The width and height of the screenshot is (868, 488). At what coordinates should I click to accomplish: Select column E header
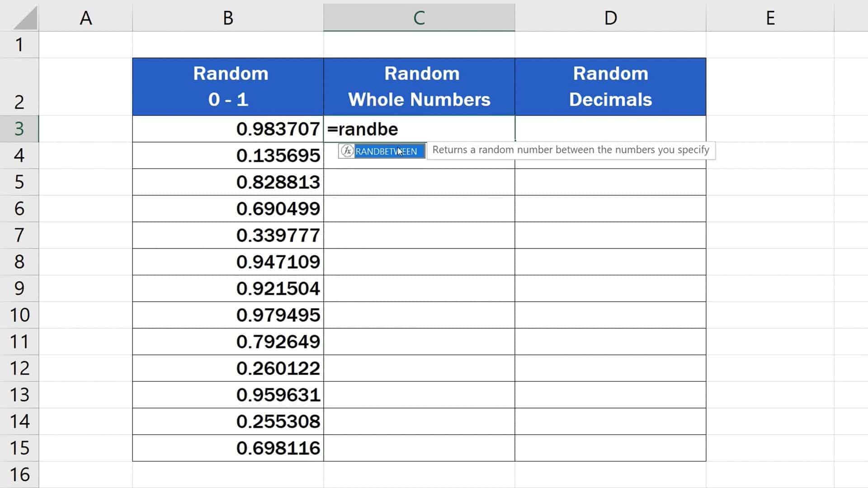pyautogui.click(x=770, y=18)
